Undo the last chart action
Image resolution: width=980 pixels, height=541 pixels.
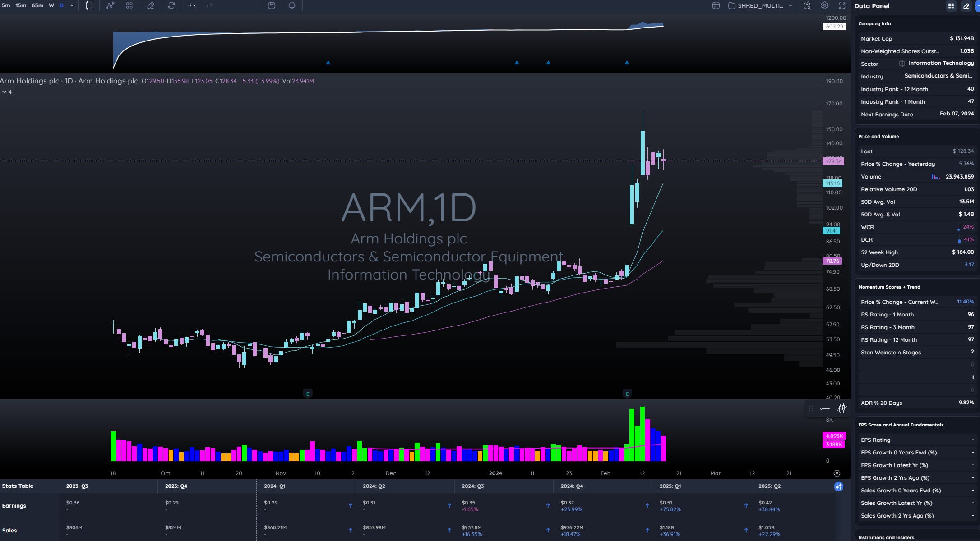click(193, 5)
